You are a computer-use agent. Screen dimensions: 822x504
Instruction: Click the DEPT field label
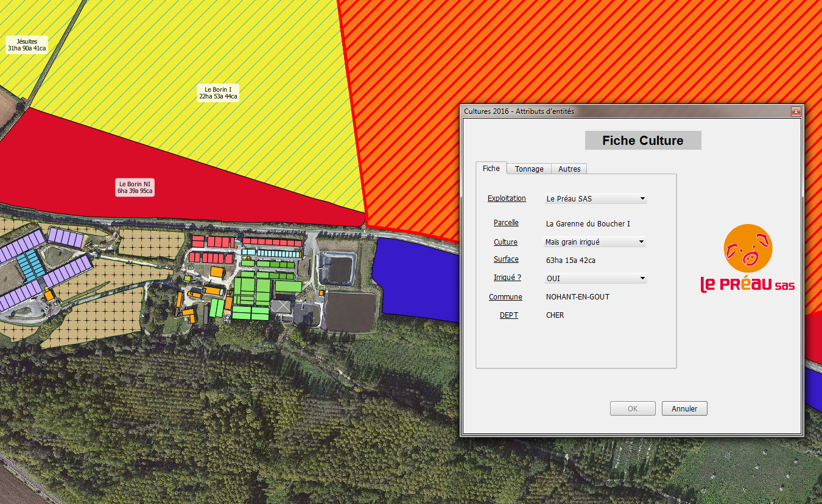(x=508, y=315)
